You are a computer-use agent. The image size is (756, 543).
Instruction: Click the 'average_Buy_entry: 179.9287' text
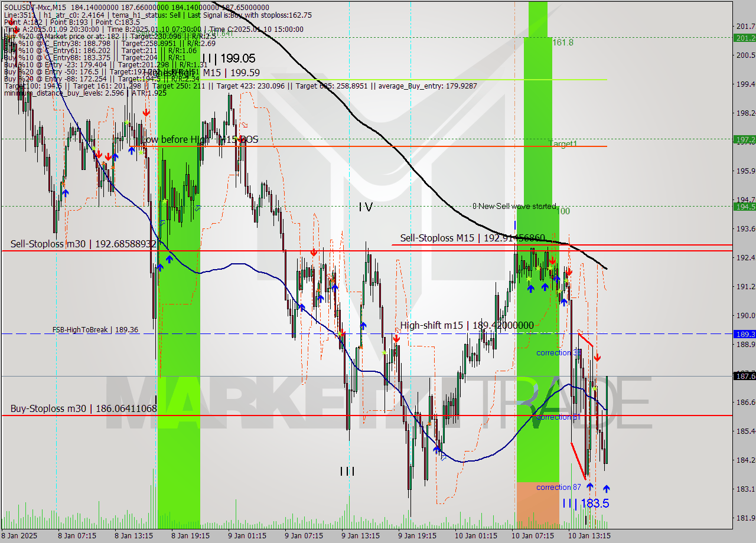tap(427, 86)
